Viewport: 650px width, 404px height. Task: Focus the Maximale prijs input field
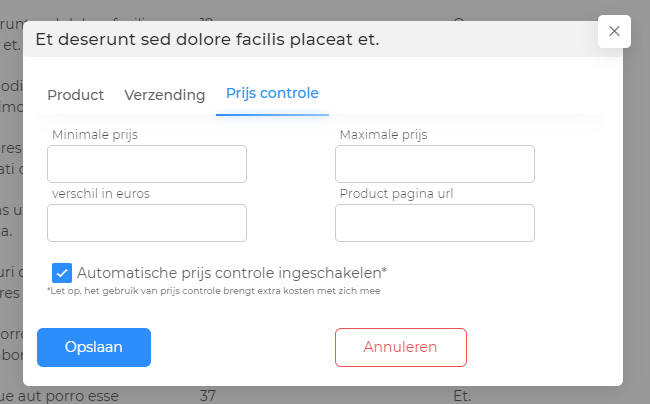pos(435,164)
